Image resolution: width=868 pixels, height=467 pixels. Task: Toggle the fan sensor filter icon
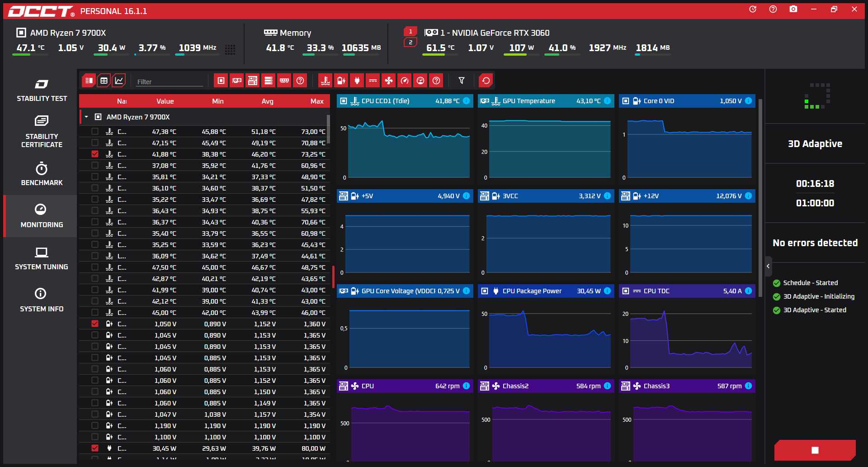click(388, 81)
